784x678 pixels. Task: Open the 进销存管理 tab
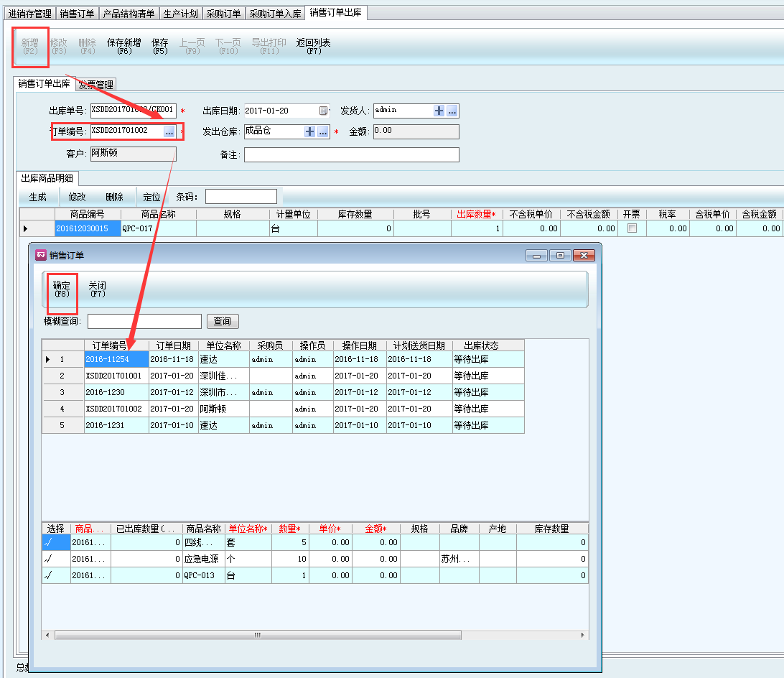(x=30, y=14)
